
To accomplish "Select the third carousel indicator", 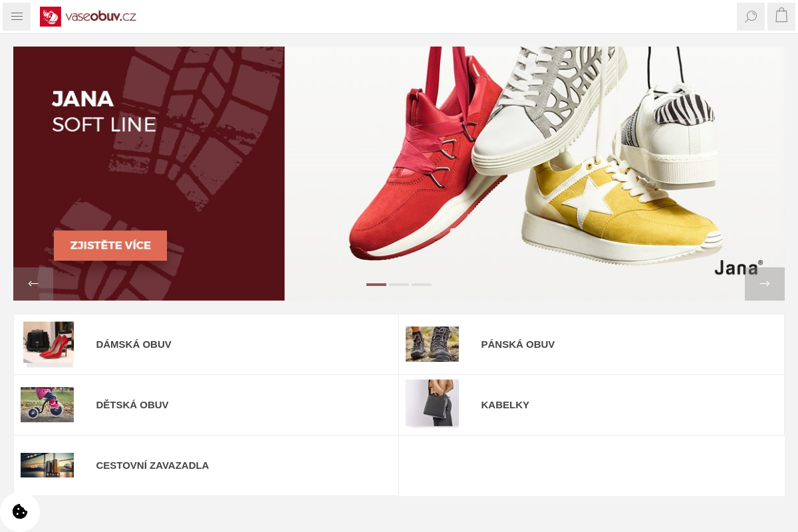I will pyautogui.click(x=422, y=285).
